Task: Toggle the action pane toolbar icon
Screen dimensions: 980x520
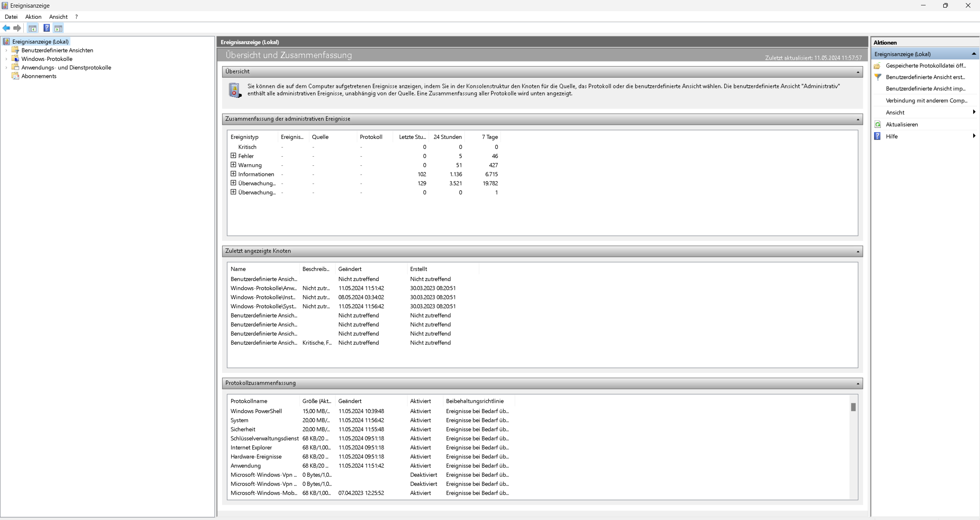Action: coord(58,28)
